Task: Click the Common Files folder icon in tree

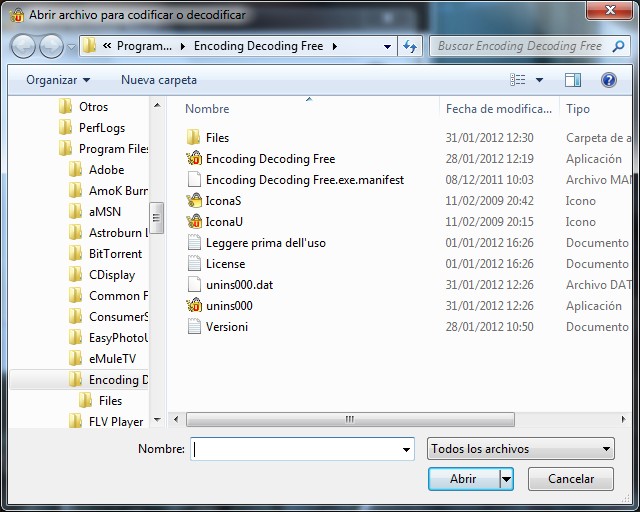Action: pyautogui.click(x=76, y=296)
